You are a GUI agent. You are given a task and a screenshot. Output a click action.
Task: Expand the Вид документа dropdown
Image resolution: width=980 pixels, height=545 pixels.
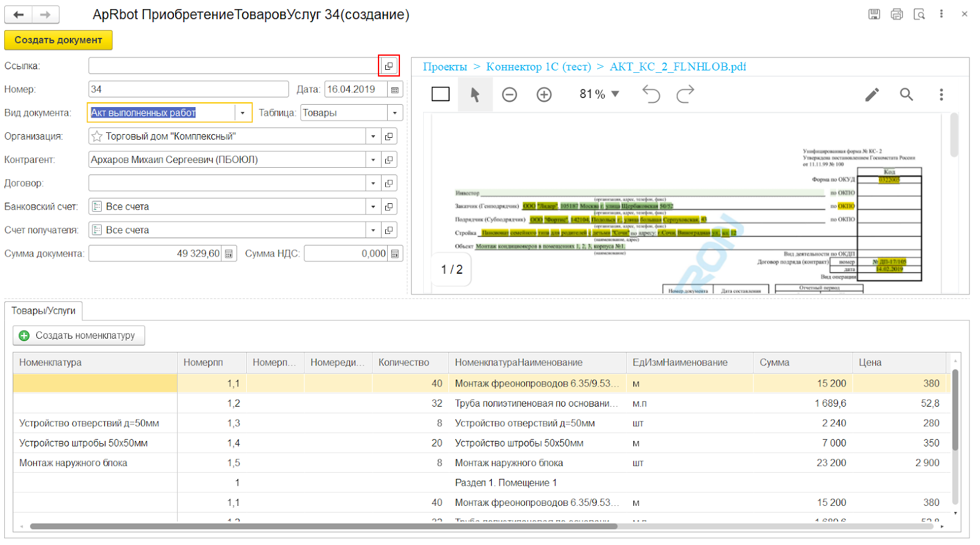tap(243, 113)
